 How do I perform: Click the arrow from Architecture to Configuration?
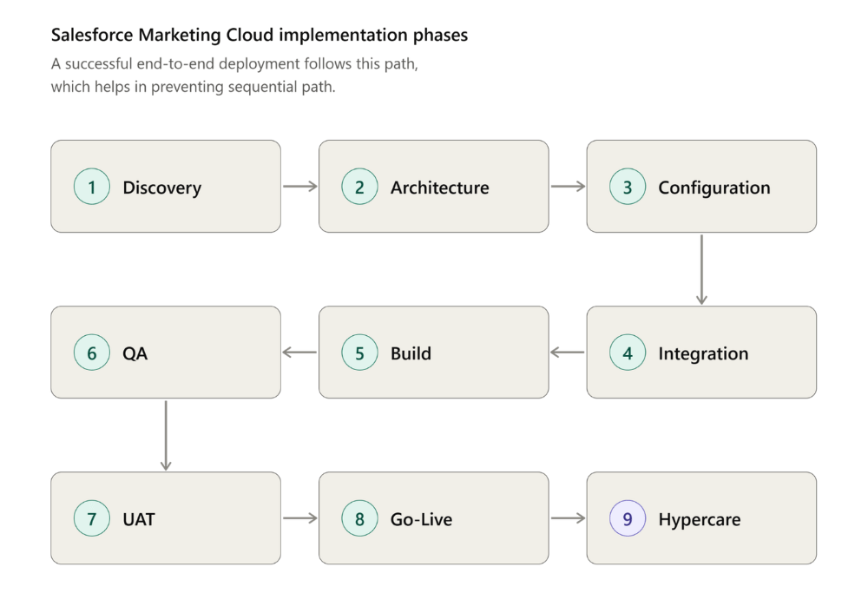pos(568,186)
